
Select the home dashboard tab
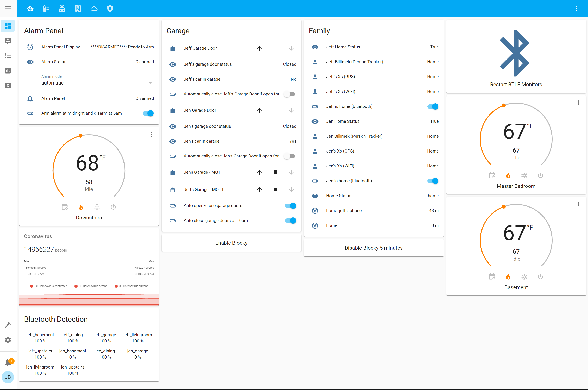(30, 9)
